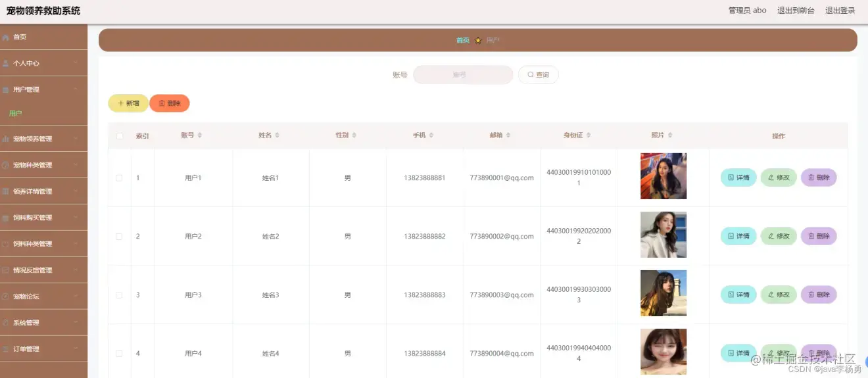Check the checkbox for row 用户4
Viewport: 868px width, 378px height.
[x=119, y=354]
